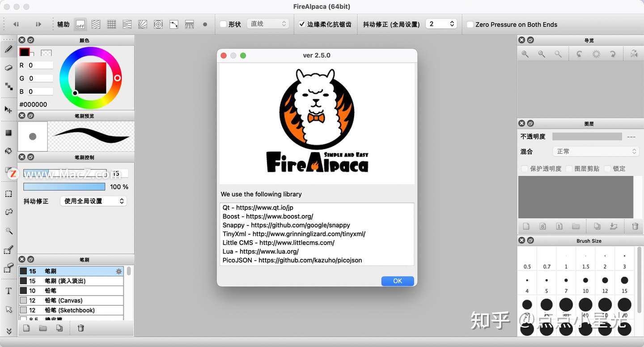Select the Operation arrow tool
The height and width of the screenshot is (347, 644).
point(8,309)
